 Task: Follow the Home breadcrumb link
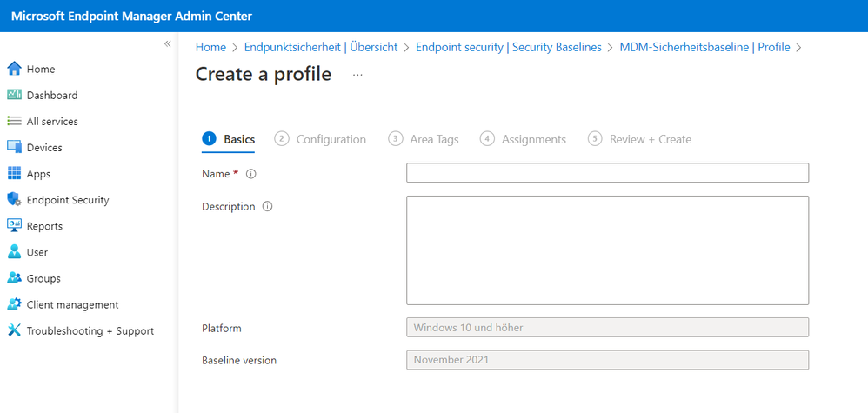coord(210,47)
